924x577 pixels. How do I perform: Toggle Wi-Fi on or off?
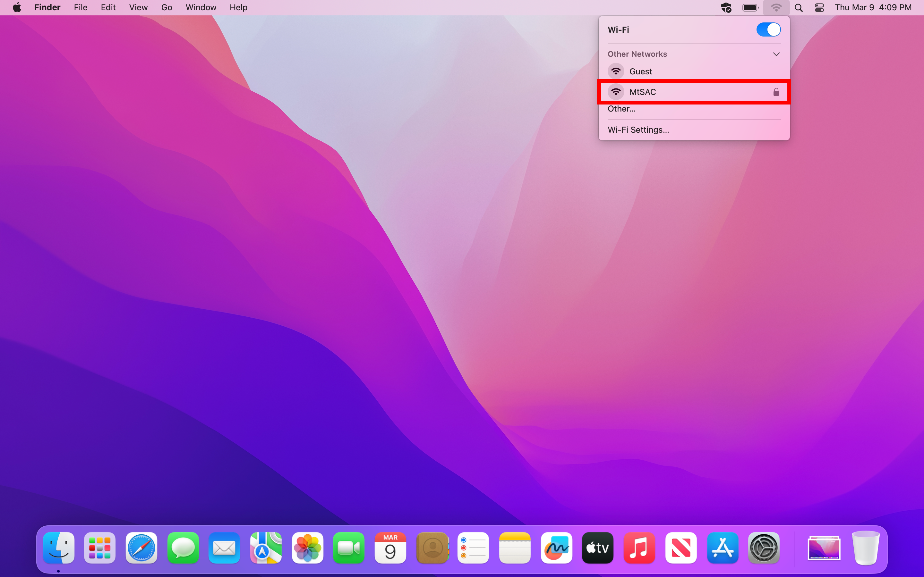coord(766,29)
